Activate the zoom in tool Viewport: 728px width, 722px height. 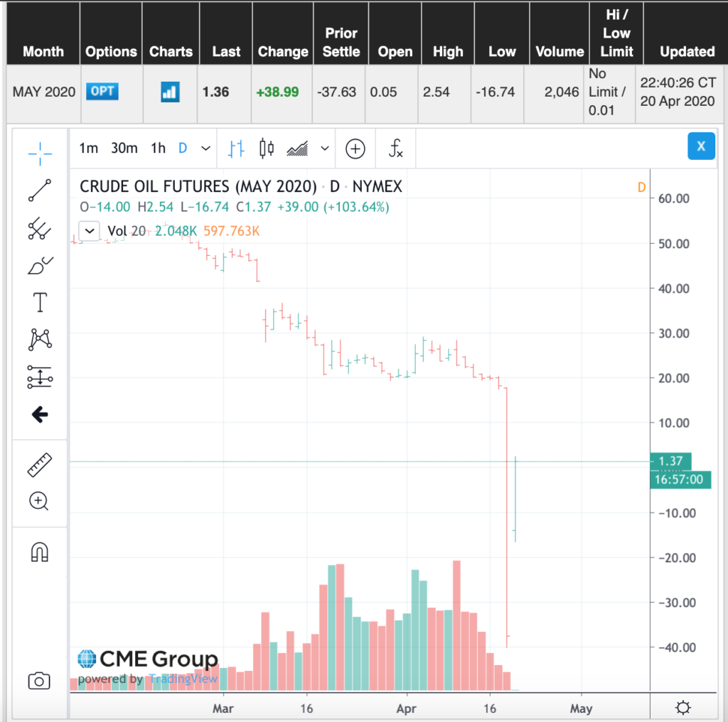[x=40, y=502]
